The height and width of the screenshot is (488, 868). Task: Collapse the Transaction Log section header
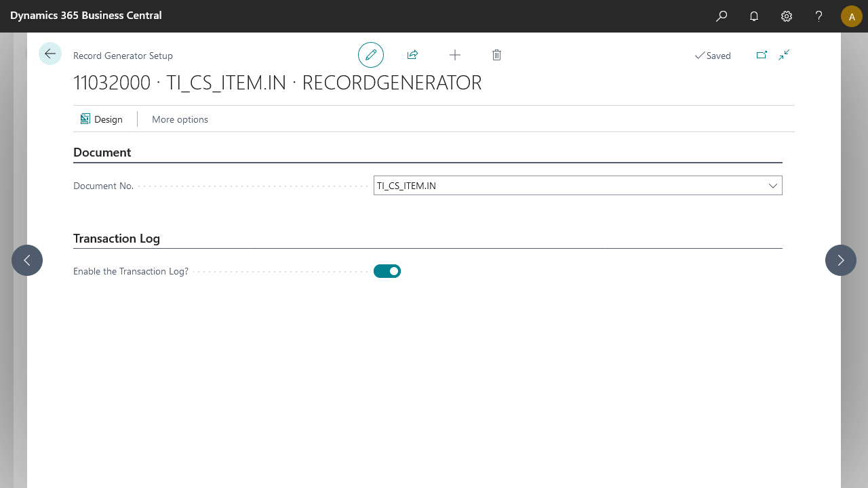click(x=117, y=239)
